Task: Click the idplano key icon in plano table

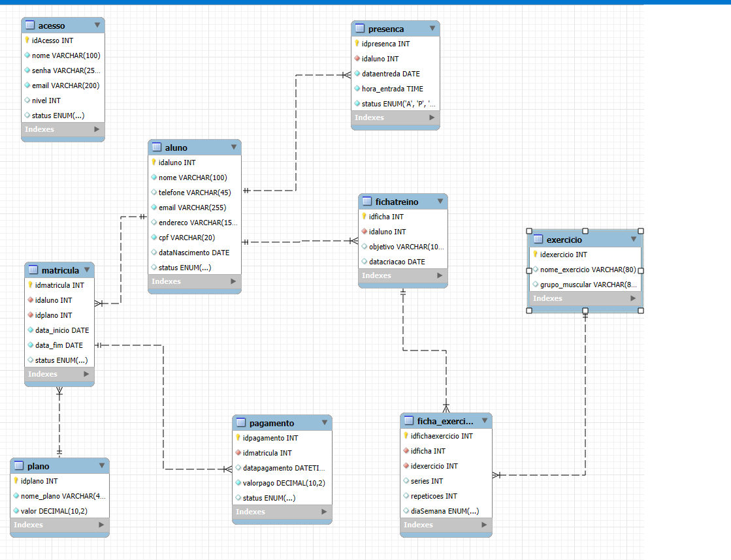Action: [16, 481]
